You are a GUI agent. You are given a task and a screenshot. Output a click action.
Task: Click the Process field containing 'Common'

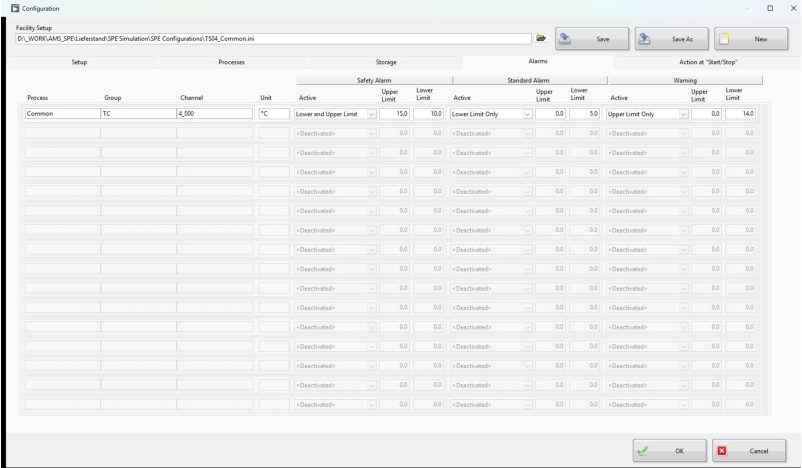pos(61,114)
